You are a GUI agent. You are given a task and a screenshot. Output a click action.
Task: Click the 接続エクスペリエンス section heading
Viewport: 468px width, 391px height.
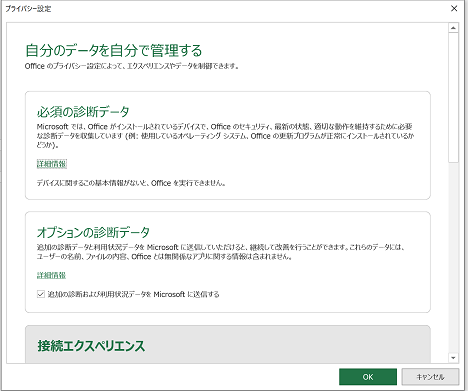click(x=91, y=346)
